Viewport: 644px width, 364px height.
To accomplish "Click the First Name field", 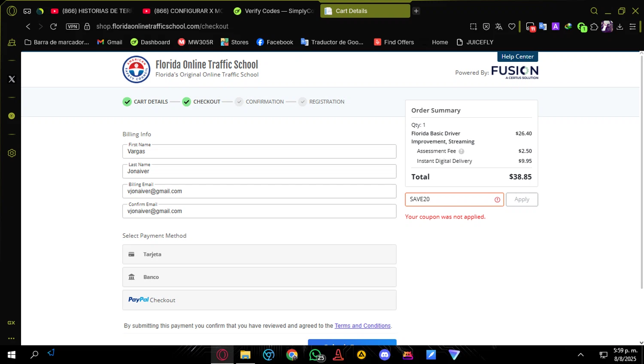I will tap(259, 151).
